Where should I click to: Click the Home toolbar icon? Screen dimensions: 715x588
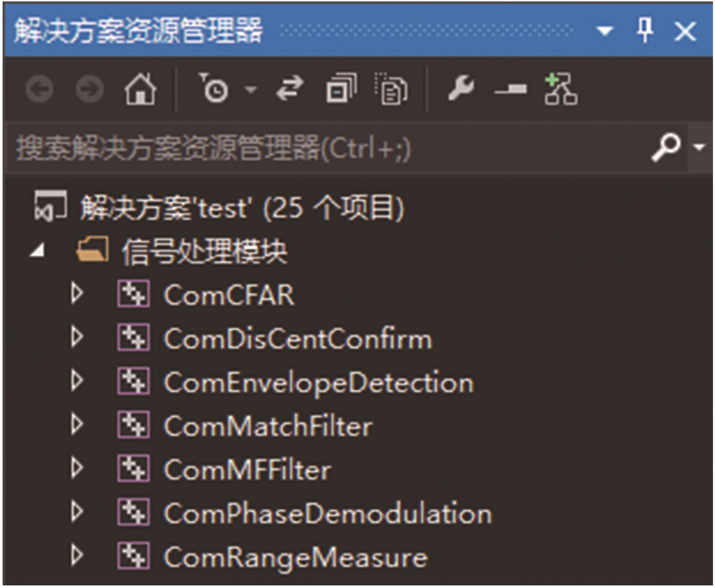click(140, 89)
